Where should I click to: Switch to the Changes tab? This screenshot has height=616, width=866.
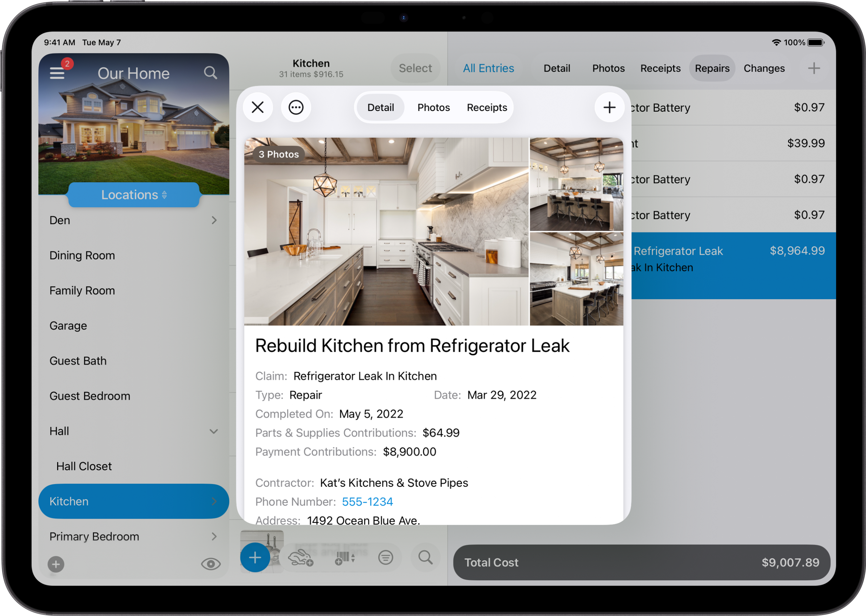(764, 68)
